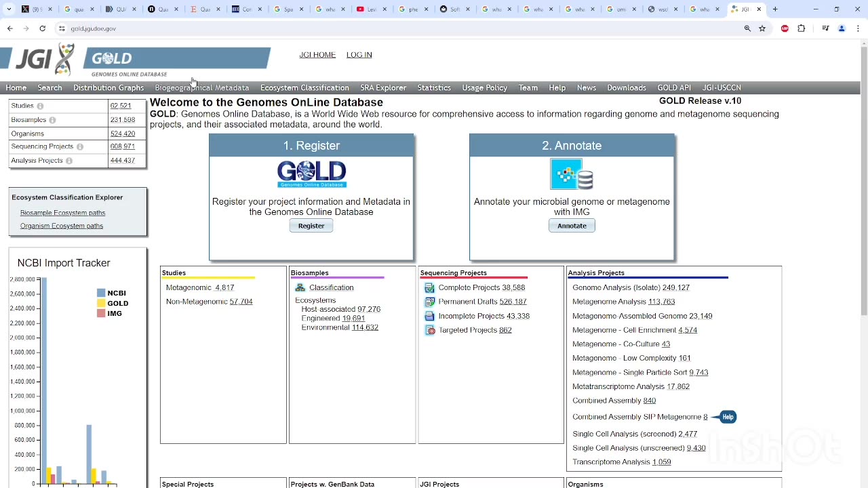
Task: Open the browser zoom magnifier icon
Action: 747,28
